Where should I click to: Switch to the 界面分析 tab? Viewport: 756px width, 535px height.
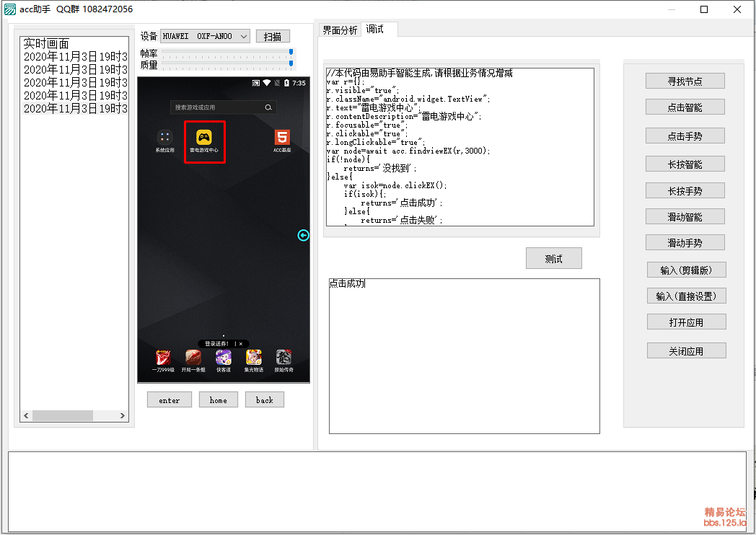(340, 30)
